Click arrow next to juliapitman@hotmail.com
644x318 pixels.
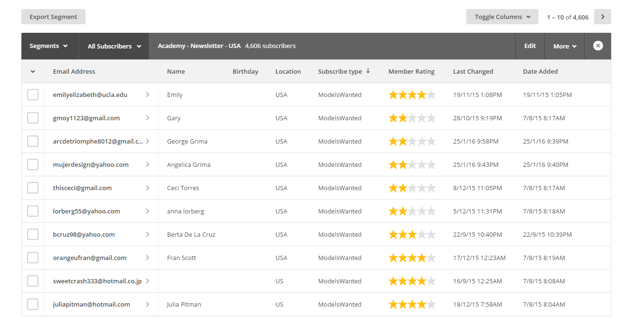click(x=147, y=304)
